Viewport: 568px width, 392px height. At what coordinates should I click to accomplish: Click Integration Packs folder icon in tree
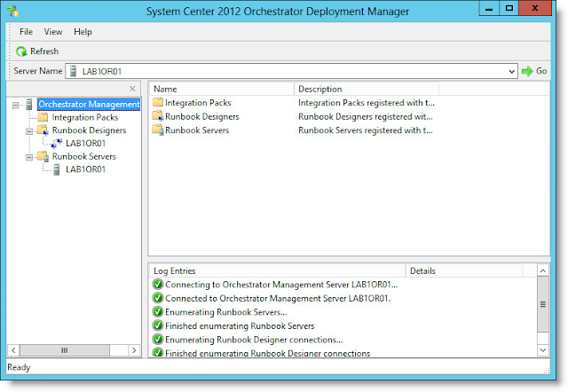[x=43, y=117]
